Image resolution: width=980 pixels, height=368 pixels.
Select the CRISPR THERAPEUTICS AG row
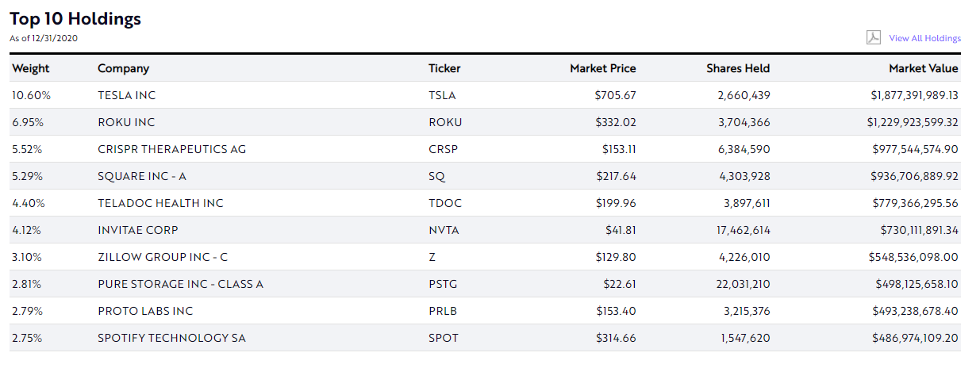[485, 149]
